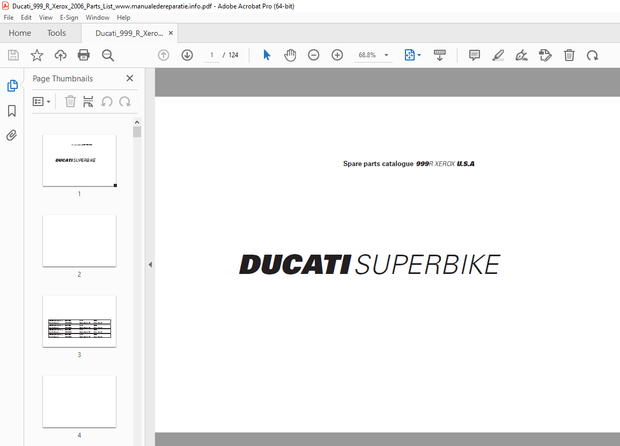
Task: Toggle the Page Thumbnails sidebar icon
Action: point(12,85)
